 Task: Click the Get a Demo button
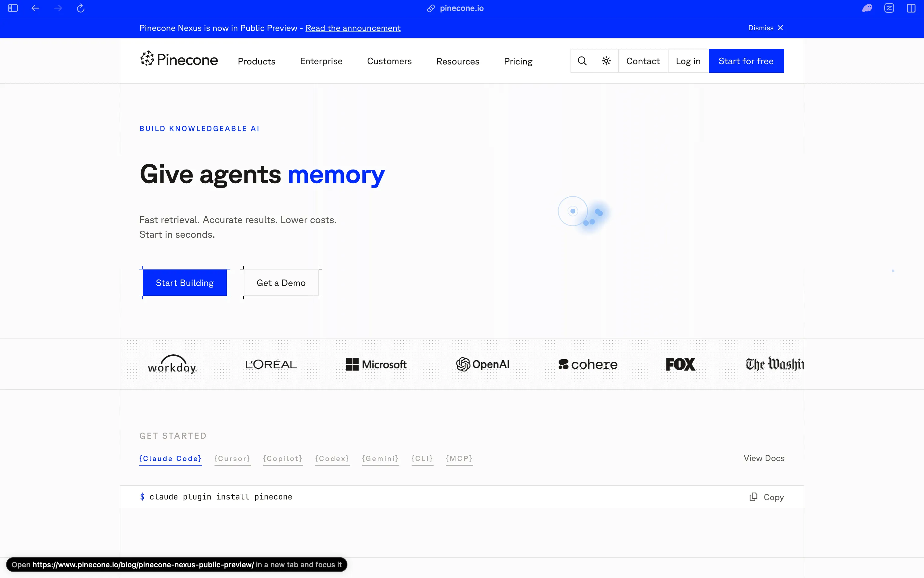281,283
